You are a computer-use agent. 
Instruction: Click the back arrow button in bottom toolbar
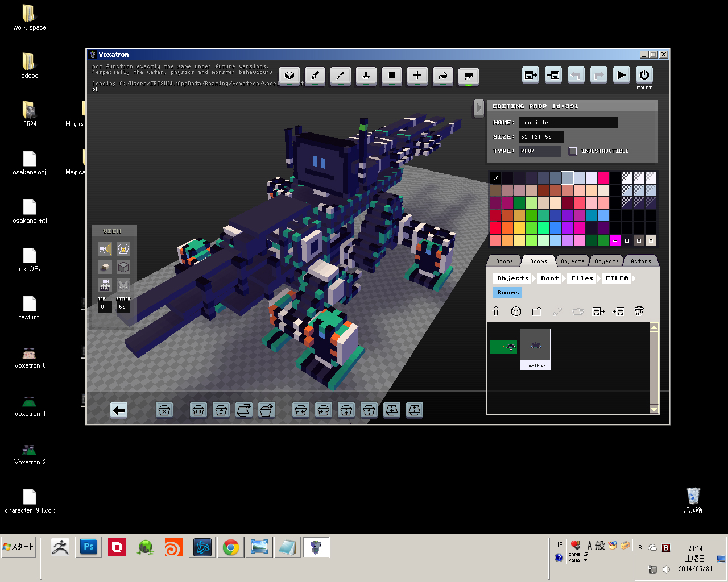[x=119, y=410]
